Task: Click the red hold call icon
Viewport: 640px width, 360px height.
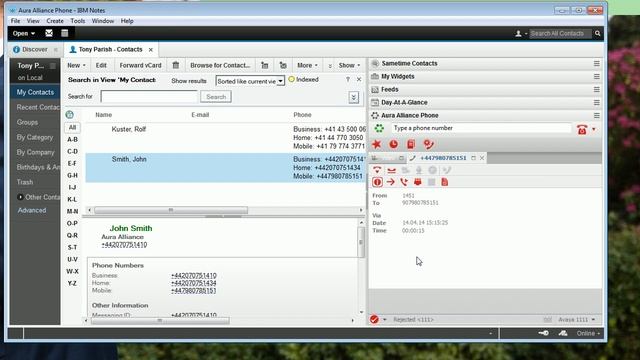Action: (391, 170)
